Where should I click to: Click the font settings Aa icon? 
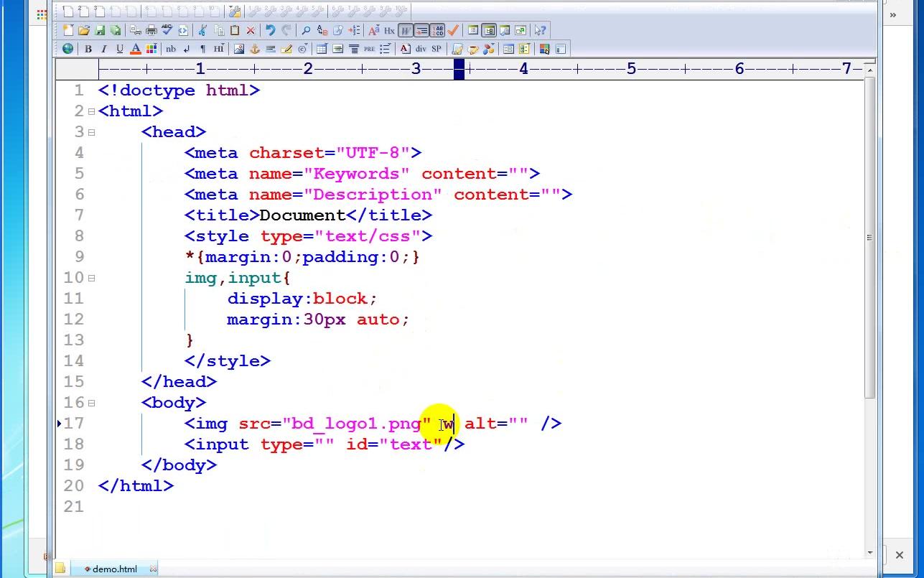(x=374, y=30)
